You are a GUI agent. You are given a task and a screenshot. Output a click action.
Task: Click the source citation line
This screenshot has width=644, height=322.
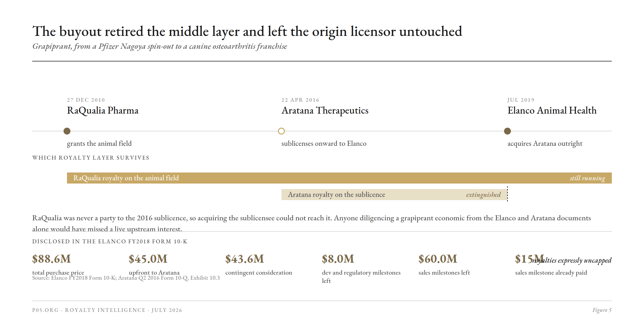pyautogui.click(x=126, y=278)
